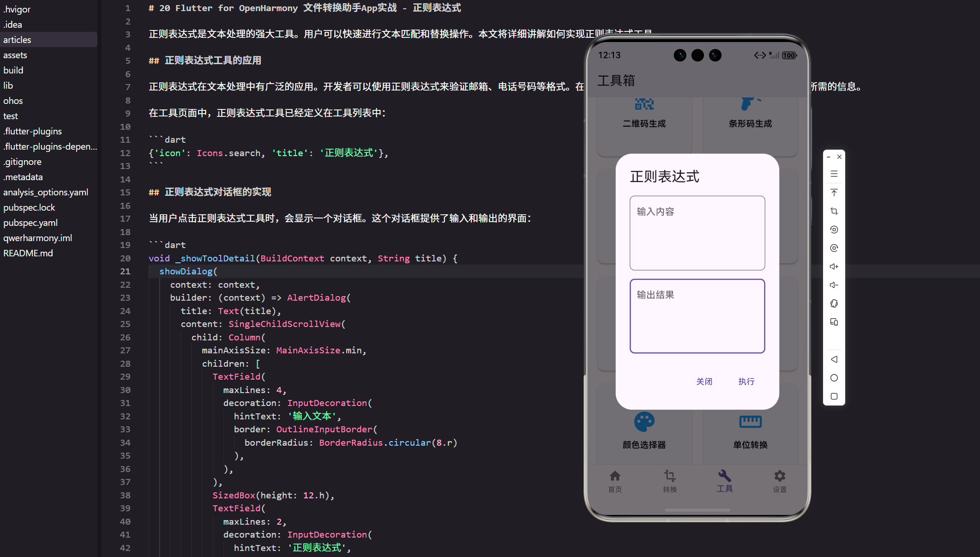Open the 单位转换 unit conversion tool

tap(750, 430)
